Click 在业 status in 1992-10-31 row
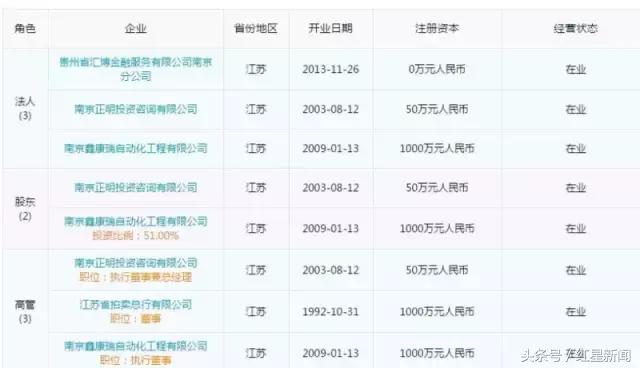The image size is (640, 368). (x=576, y=312)
